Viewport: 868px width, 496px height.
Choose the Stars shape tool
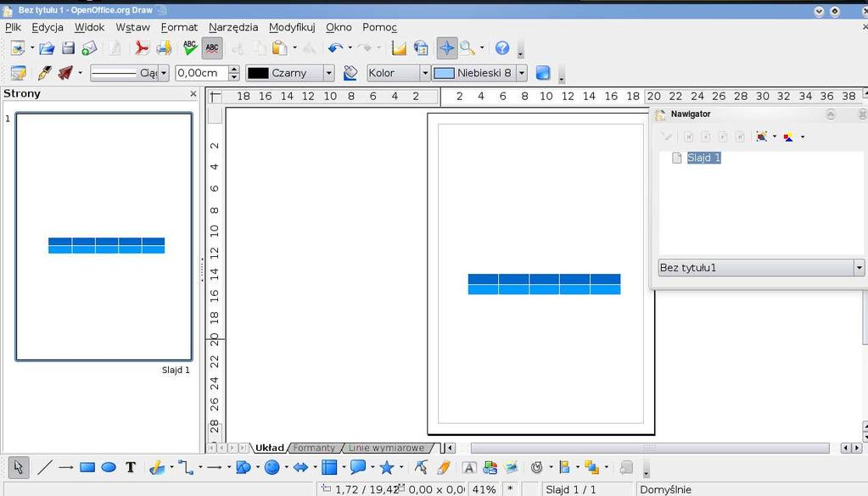pos(386,468)
